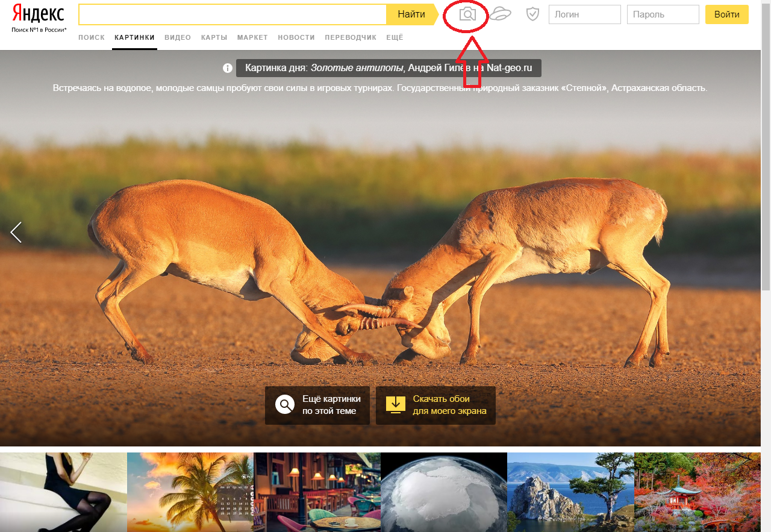Open search by image camera icon
The image size is (771, 532).
(467, 14)
